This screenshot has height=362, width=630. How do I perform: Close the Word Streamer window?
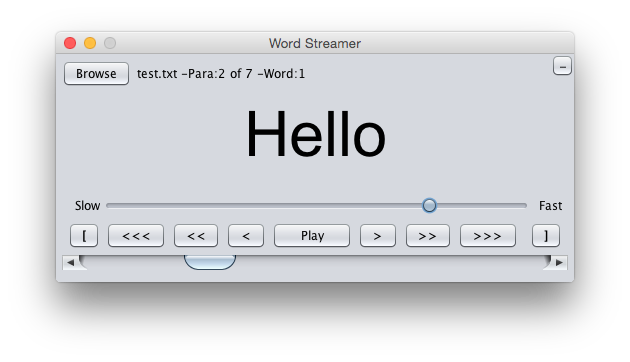pos(70,43)
